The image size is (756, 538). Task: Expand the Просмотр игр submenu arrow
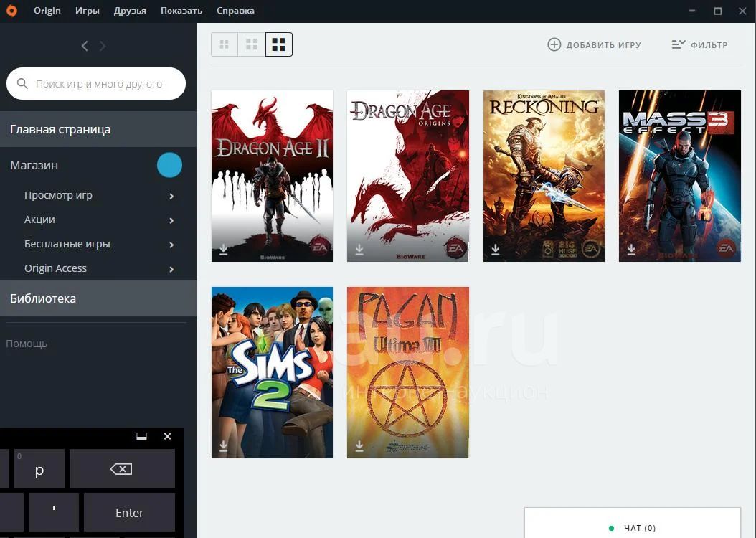coord(171,196)
